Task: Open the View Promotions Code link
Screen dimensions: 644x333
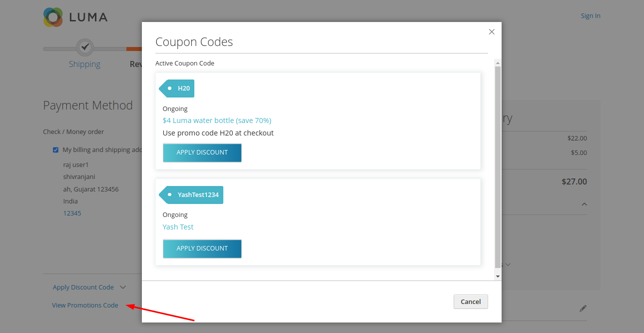Action: point(85,305)
